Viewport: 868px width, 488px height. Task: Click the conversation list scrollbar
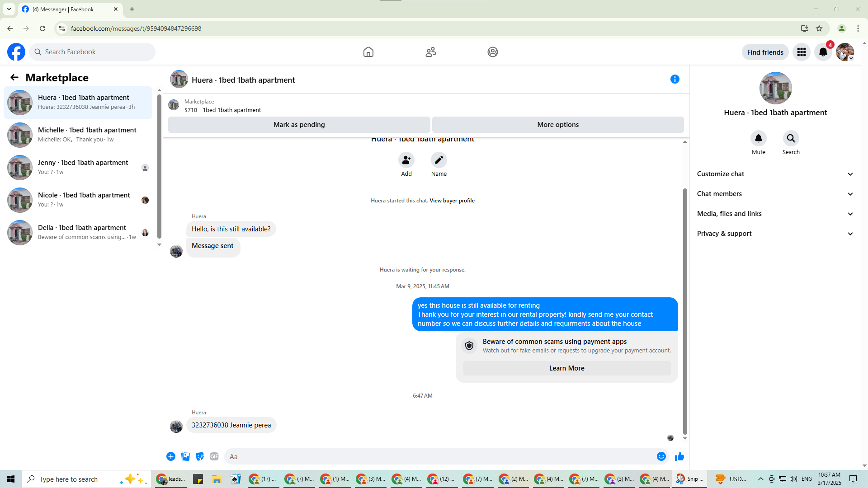pyautogui.click(x=159, y=166)
